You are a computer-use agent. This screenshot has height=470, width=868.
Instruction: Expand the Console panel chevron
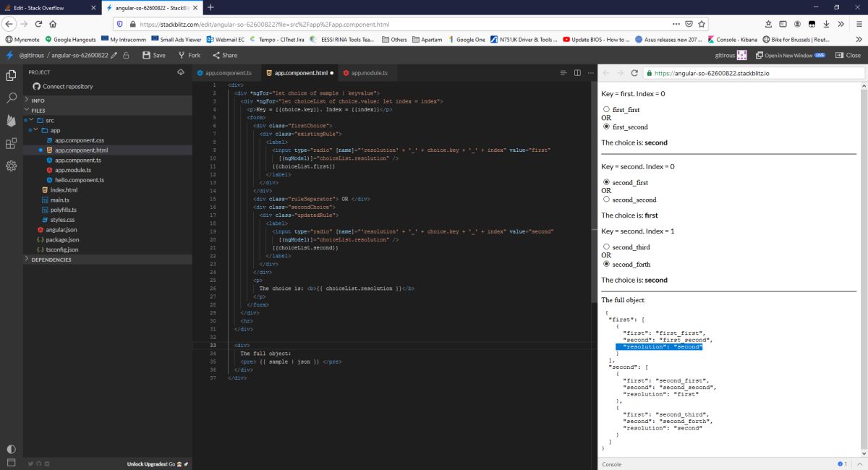(x=860, y=463)
